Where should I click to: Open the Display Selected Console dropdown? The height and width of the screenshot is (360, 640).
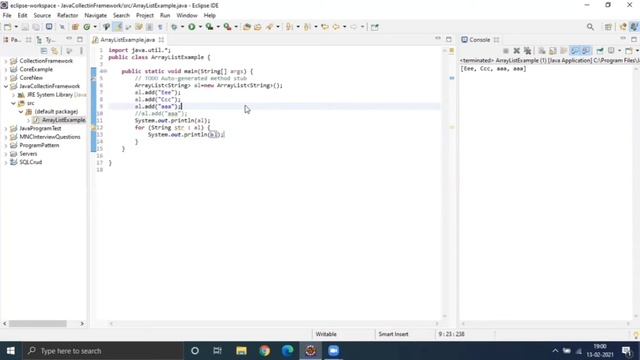click(620, 51)
